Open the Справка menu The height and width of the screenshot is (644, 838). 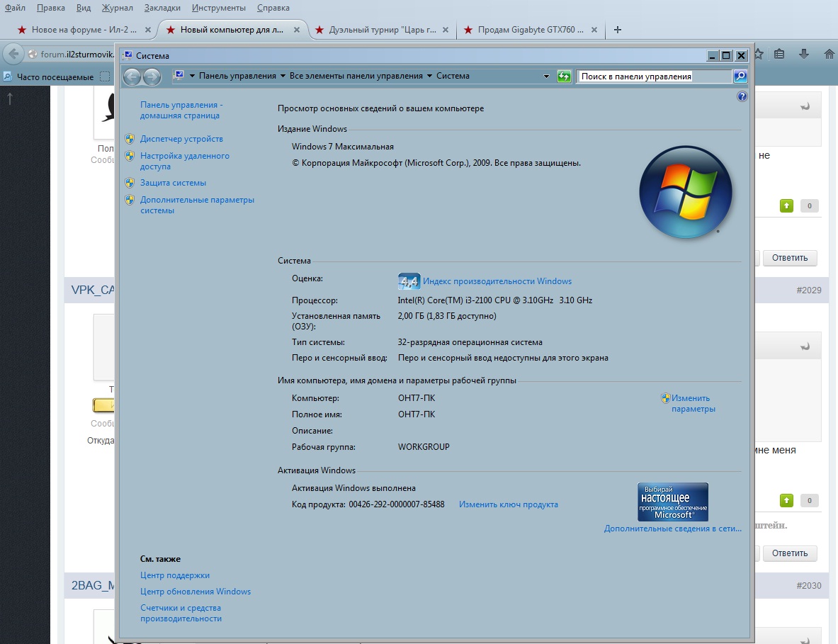tap(273, 8)
